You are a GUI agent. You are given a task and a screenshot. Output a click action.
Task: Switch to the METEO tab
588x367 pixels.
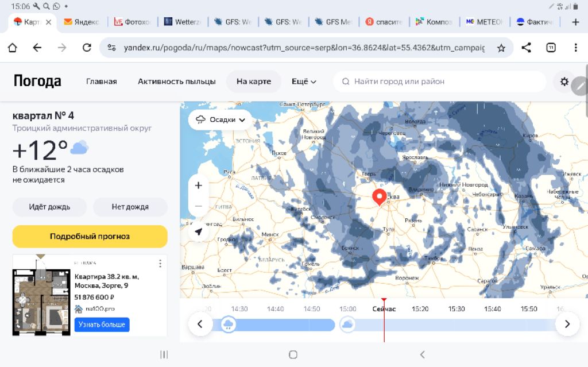483,22
